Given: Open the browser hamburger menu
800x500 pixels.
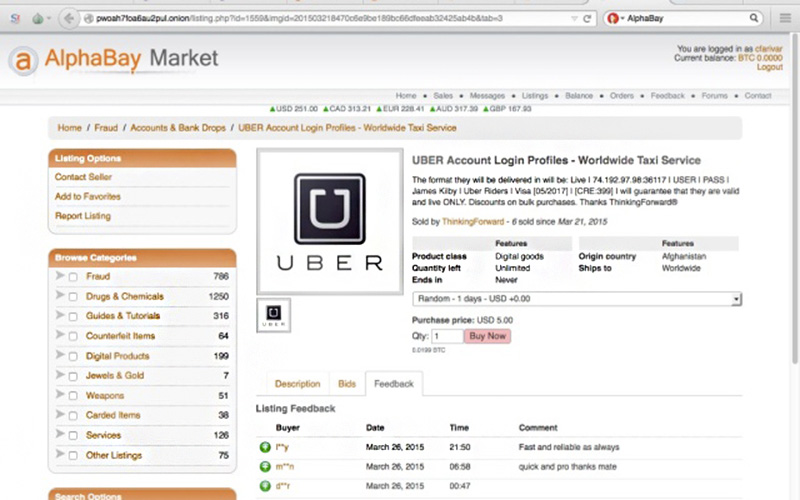Looking at the screenshot, I should coord(785,19).
